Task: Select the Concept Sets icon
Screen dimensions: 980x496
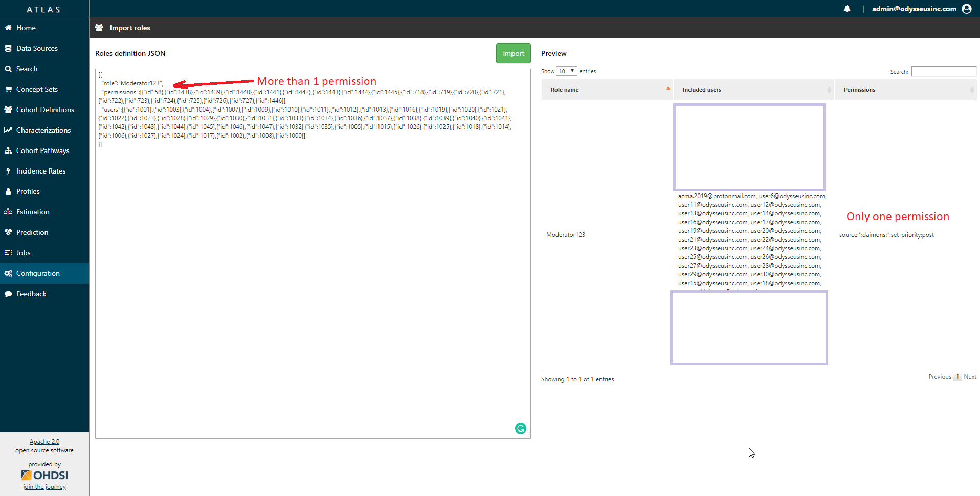Action: pyautogui.click(x=37, y=89)
